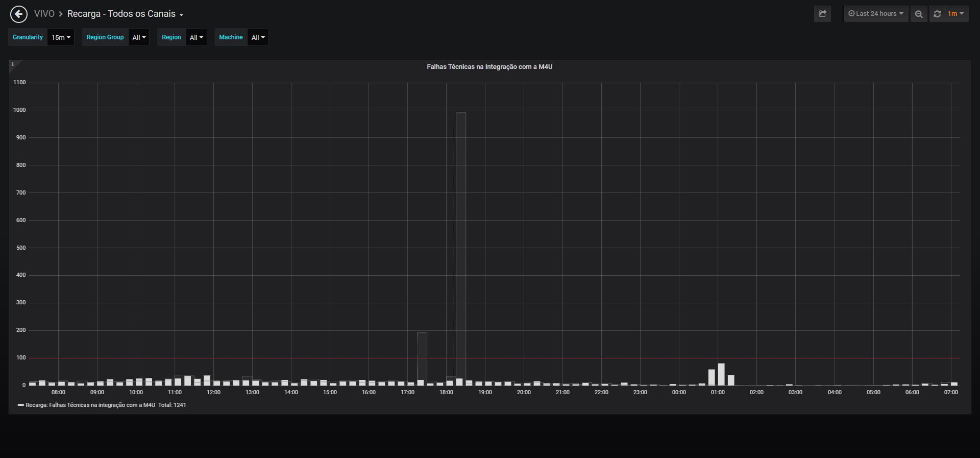
Task: Open the share dashboard icon
Action: tap(822, 14)
